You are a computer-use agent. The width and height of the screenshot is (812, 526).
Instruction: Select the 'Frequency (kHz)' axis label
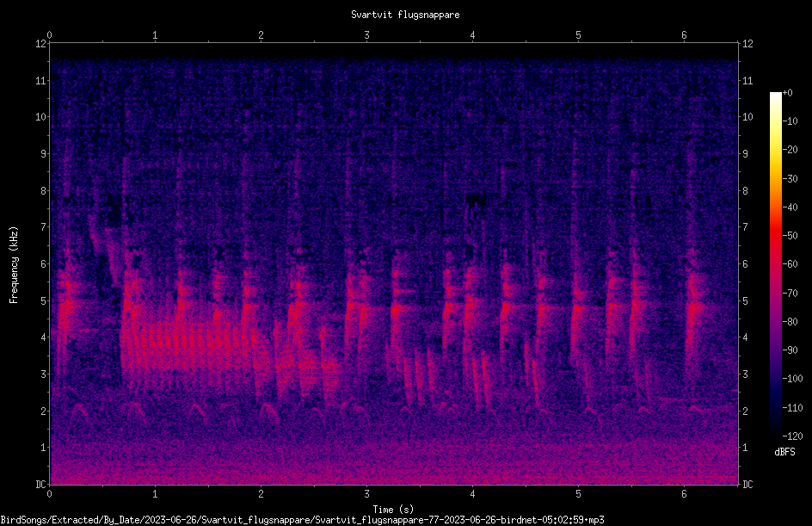tap(14, 265)
